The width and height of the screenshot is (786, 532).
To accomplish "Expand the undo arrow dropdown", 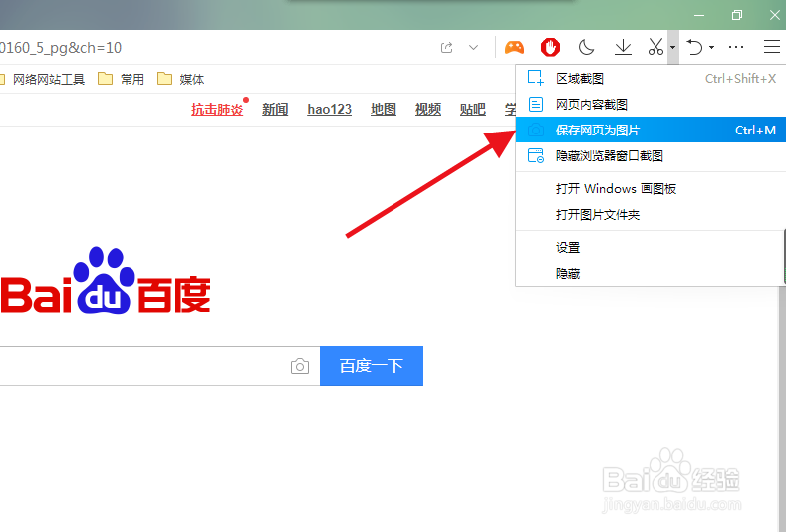I will click(x=711, y=48).
